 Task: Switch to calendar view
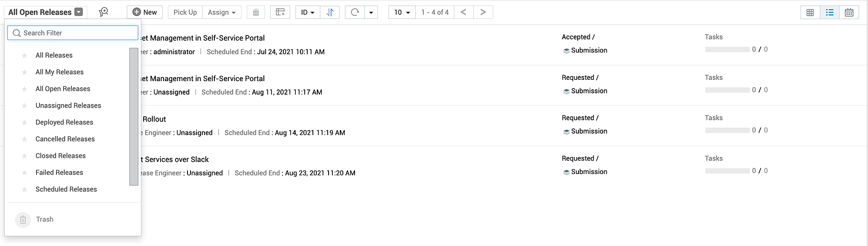coord(849,12)
